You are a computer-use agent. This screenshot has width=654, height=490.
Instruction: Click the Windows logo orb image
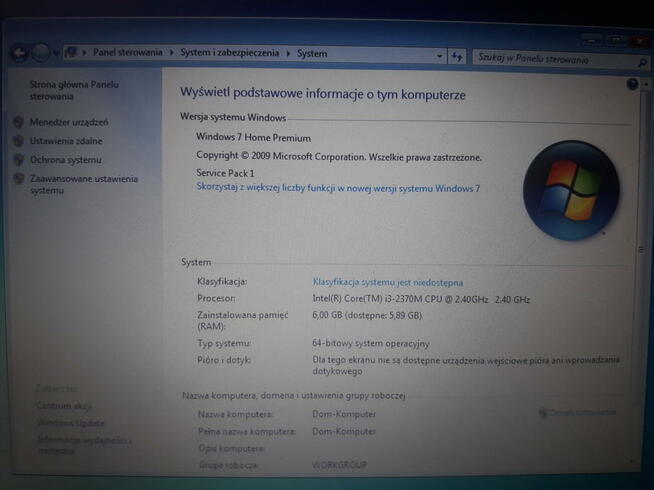pyautogui.click(x=571, y=191)
